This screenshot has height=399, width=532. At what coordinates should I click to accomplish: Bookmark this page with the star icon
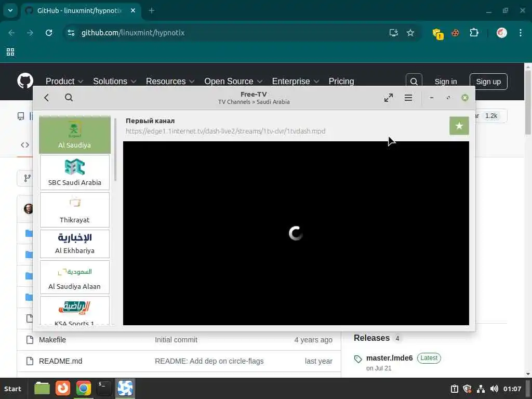410,33
